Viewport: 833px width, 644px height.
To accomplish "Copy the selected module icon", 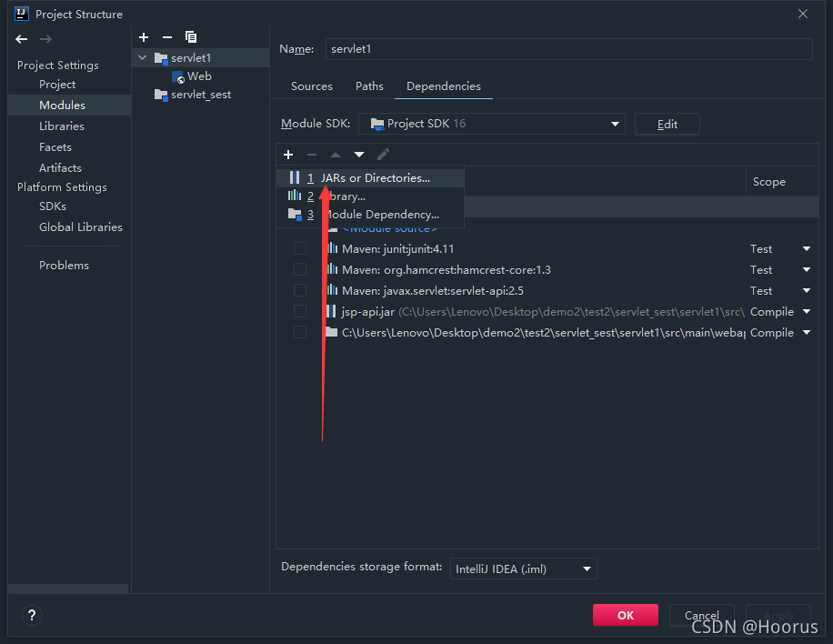I will pyautogui.click(x=191, y=37).
